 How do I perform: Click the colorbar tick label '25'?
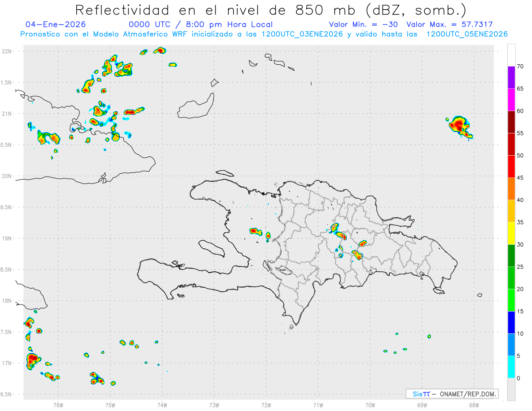(521, 267)
